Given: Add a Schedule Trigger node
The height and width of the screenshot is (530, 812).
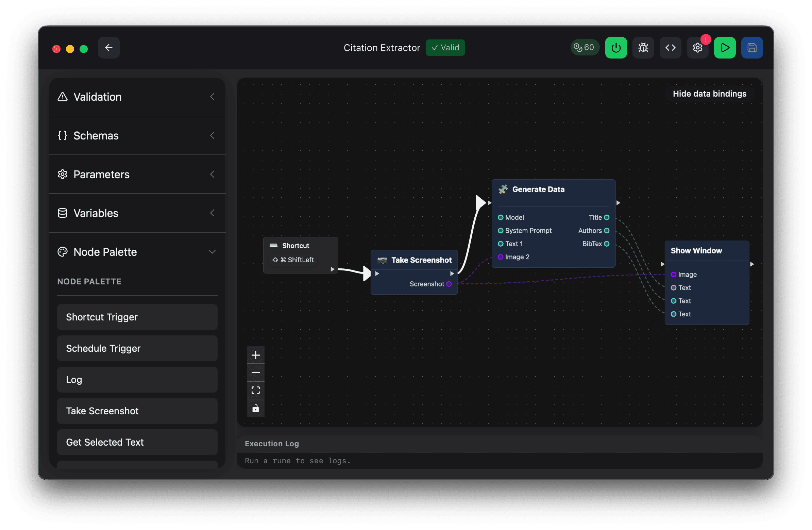Looking at the screenshot, I should click(137, 348).
